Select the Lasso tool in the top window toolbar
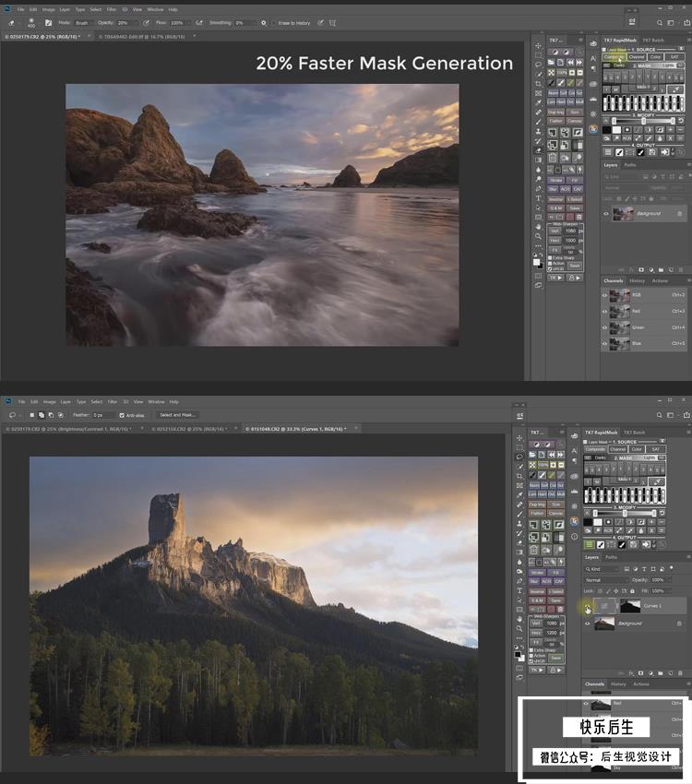Screen dimensions: 692x784 click(x=538, y=65)
